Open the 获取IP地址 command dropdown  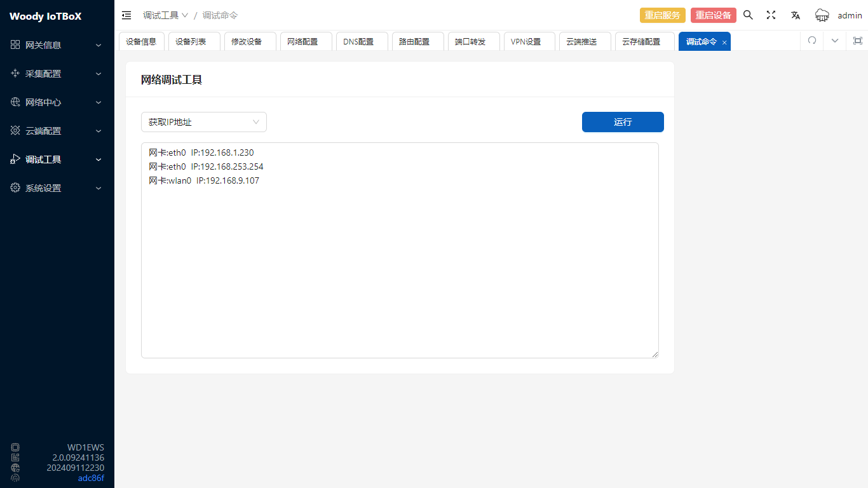click(x=203, y=122)
